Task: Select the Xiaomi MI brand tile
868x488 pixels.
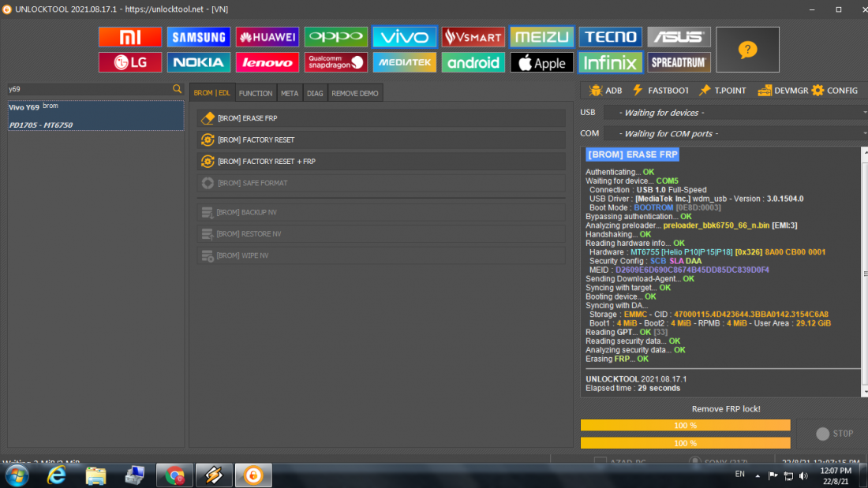Action: click(x=130, y=37)
